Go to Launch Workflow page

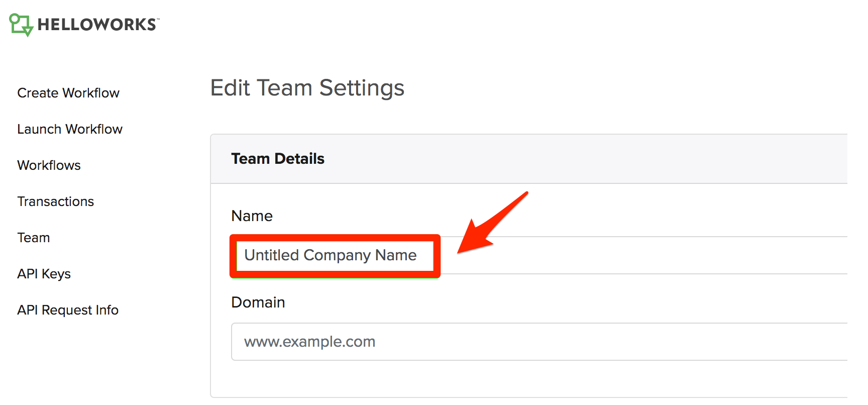(70, 129)
